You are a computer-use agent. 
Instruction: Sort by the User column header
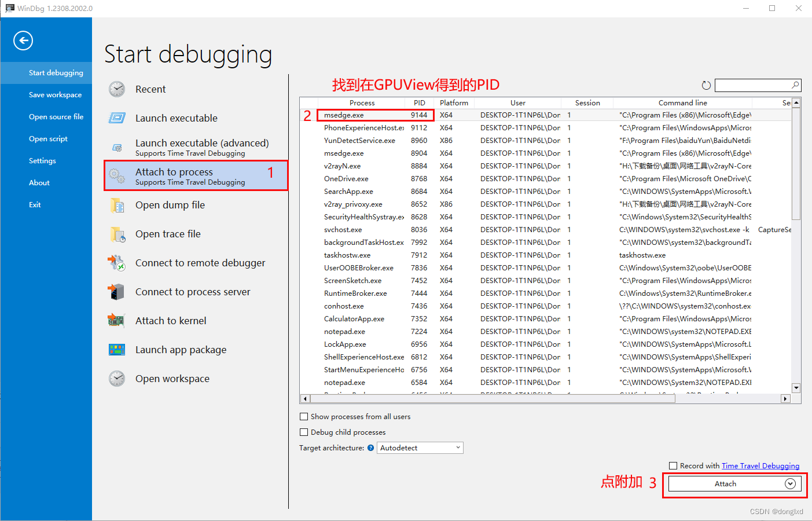pos(518,103)
